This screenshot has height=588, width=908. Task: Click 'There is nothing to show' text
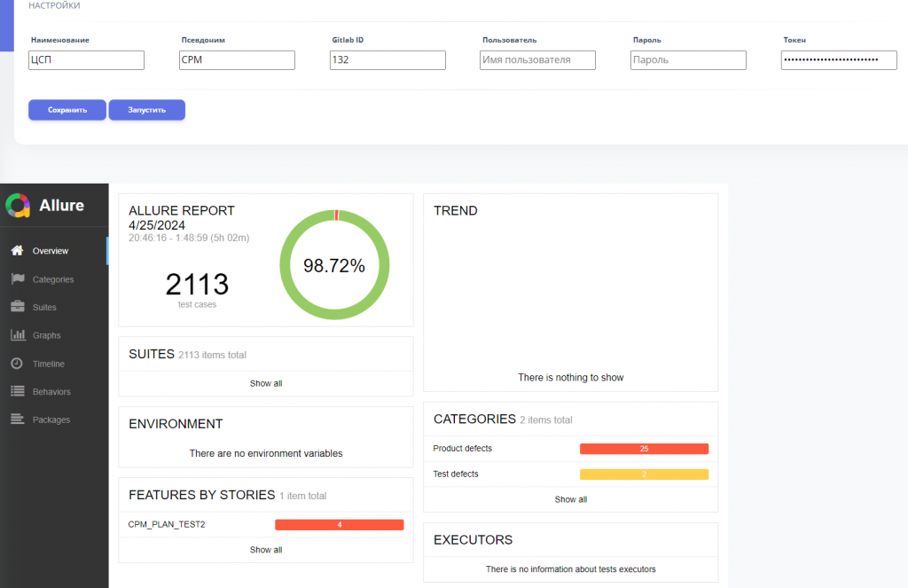570,378
